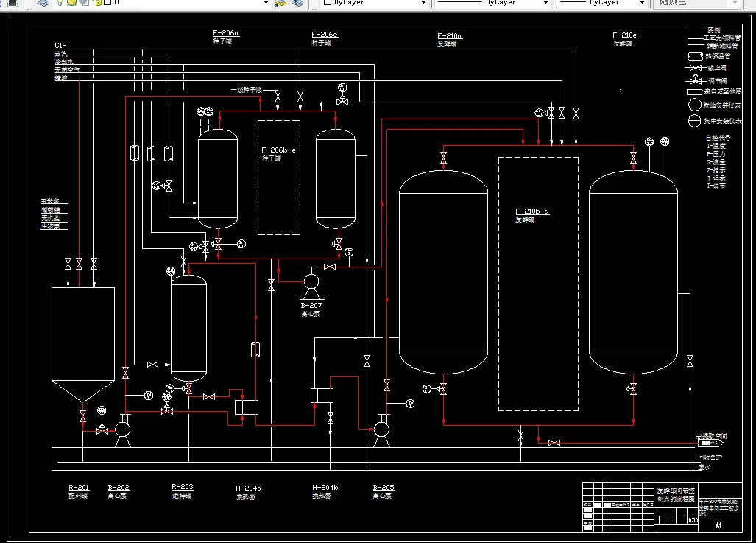Select the 截止阀 legend valve symbol
The height and width of the screenshot is (543, 756).
695,68
